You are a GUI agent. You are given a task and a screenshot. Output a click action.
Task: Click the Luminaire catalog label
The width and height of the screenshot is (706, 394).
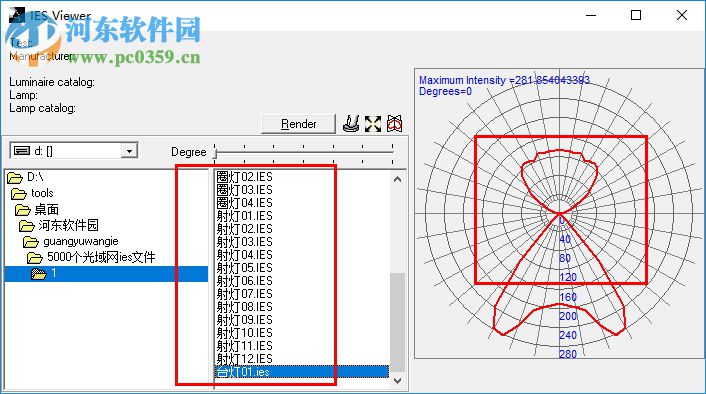point(52,82)
